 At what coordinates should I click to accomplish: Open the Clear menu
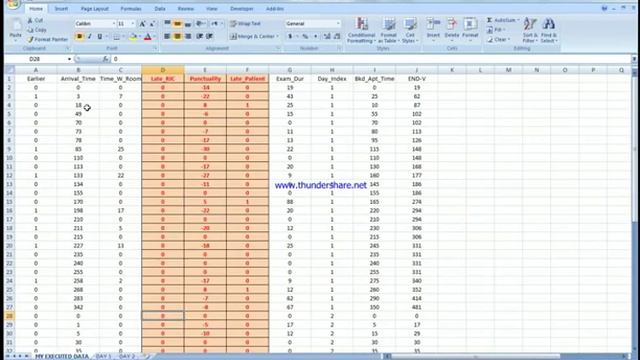pyautogui.click(x=498, y=40)
